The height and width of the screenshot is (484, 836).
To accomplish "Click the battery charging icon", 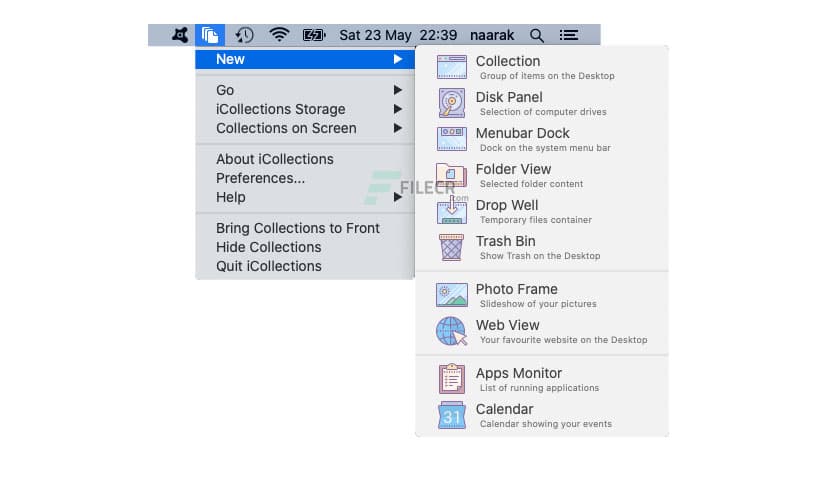I will [x=314, y=35].
